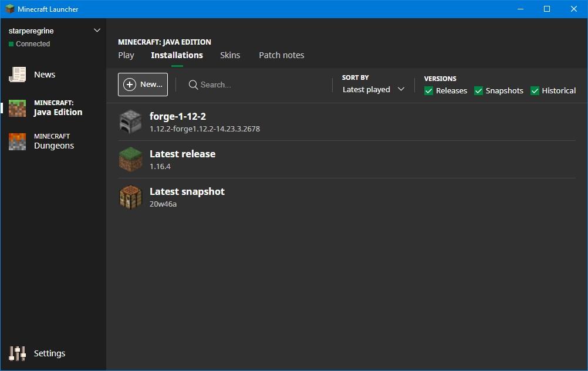Click the grass block icon for Latest release
The image size is (588, 371).
[x=130, y=160]
